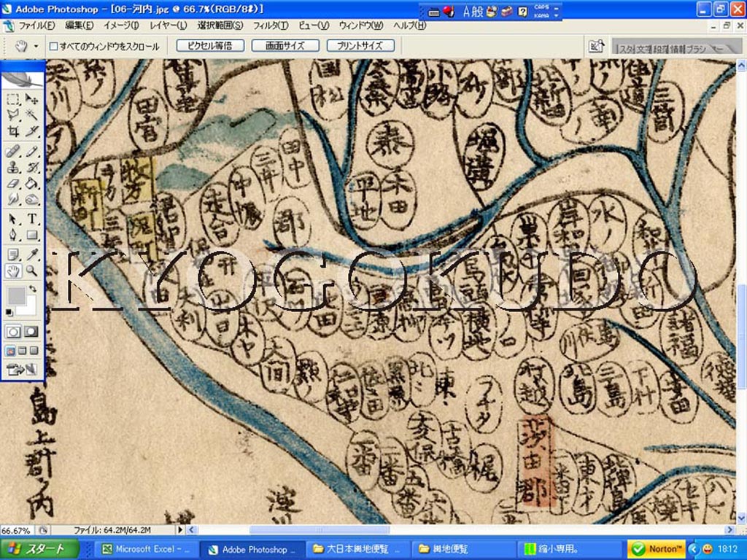Open the ヘルプ menu
The image size is (747, 560).
pyautogui.click(x=409, y=26)
